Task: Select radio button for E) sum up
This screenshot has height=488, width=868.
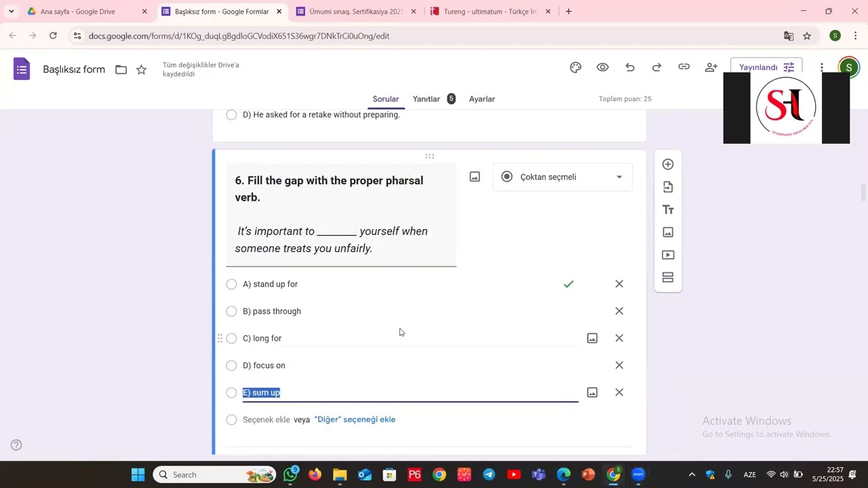Action: point(231,392)
